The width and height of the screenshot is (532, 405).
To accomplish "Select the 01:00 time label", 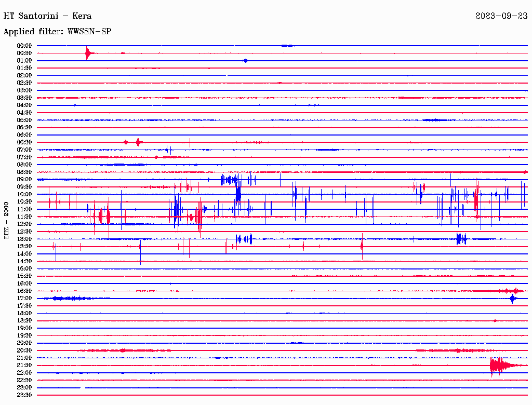I will click(x=24, y=60).
